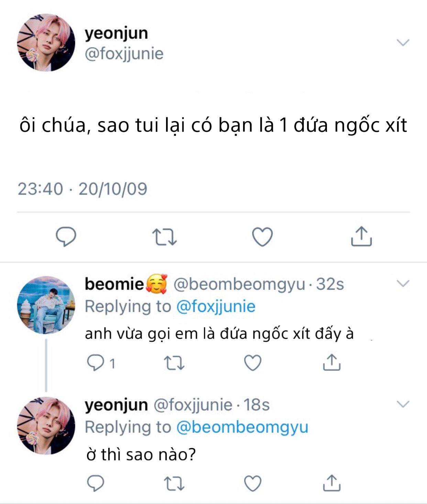Expand options menu for yeonjun's 18s reply
This screenshot has width=427, height=504.
pyautogui.click(x=403, y=404)
